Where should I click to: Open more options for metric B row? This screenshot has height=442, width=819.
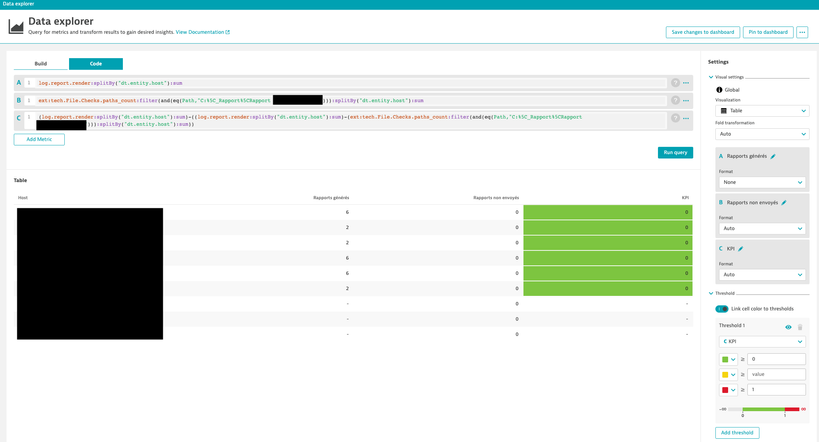click(x=686, y=101)
